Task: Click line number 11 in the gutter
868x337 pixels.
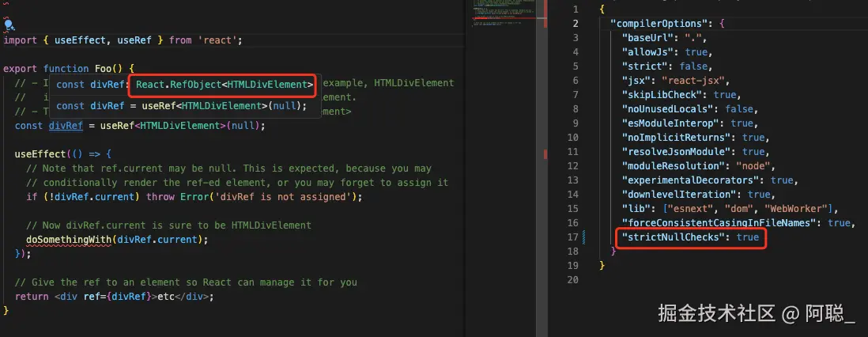Action: [x=573, y=151]
